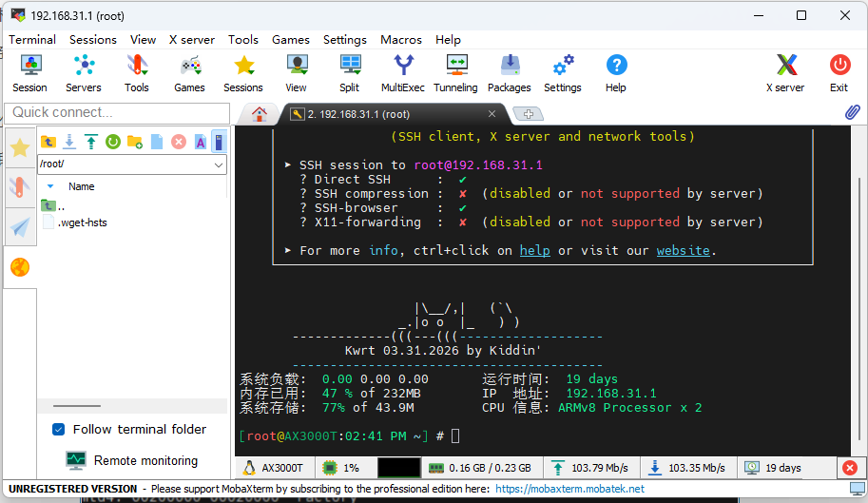Toggle Follow terminal folder checkbox
This screenshot has height=503, width=868.
tap(59, 430)
